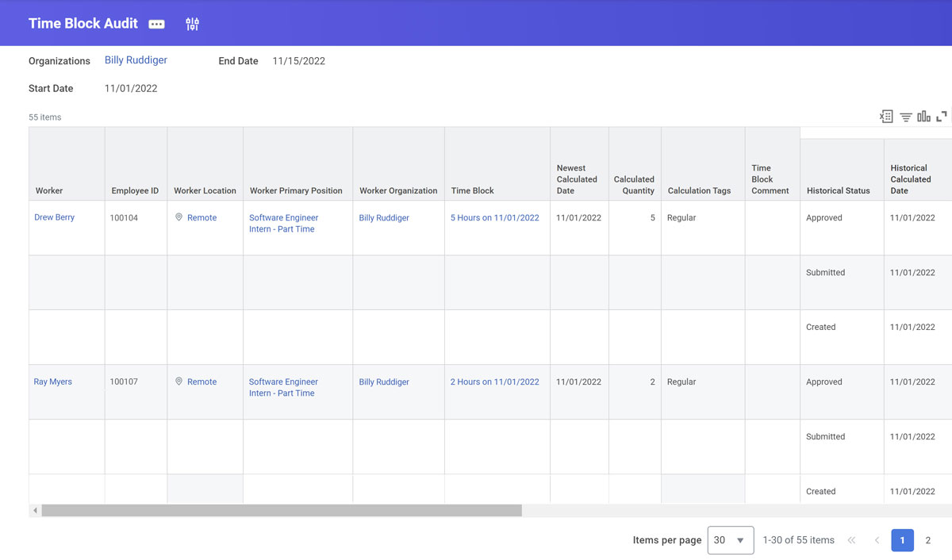This screenshot has height=560, width=952.
Task: Export table to Excel icon
Action: [x=886, y=117]
